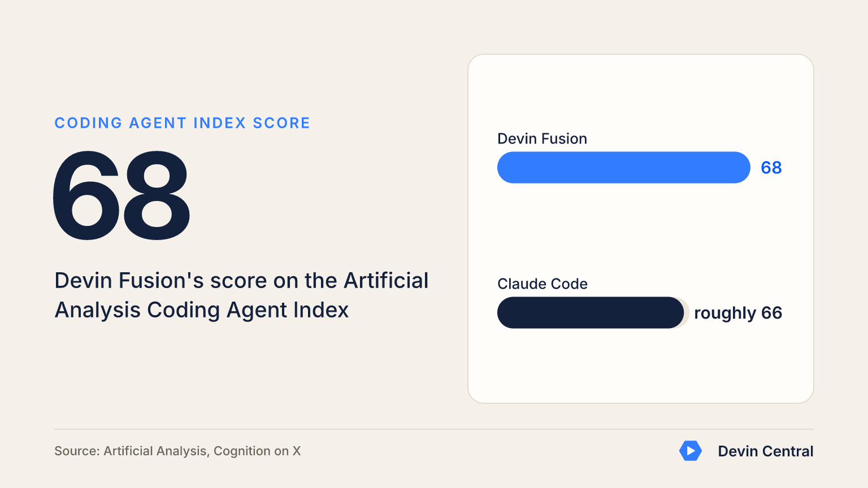Click the large 68 headline number

click(121, 195)
